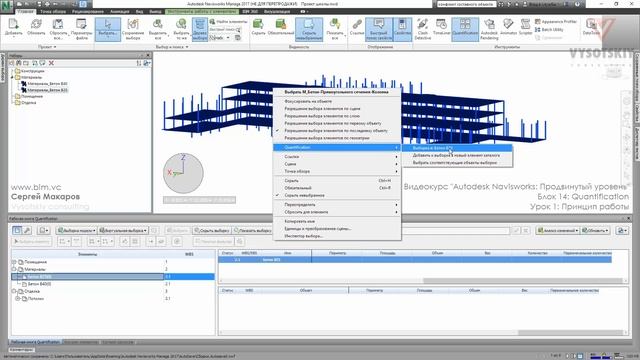Open the Сцена context submenu
Image resolution: width=640 pixels, height=360 pixels.
[x=337, y=164]
